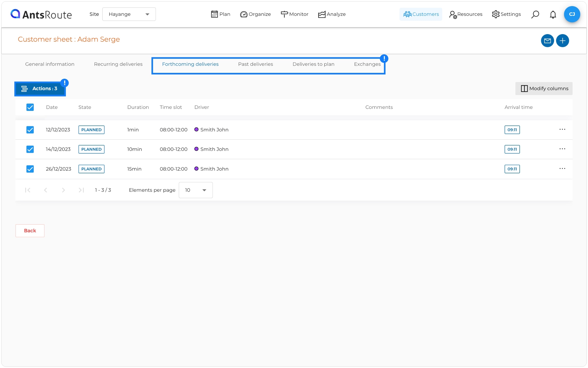Switch to General information tab
The height and width of the screenshot is (368, 588).
pyautogui.click(x=50, y=64)
